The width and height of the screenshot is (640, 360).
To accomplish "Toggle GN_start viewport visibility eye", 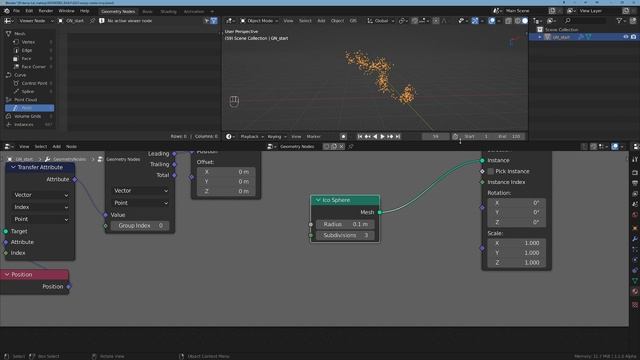I will 625,37.
